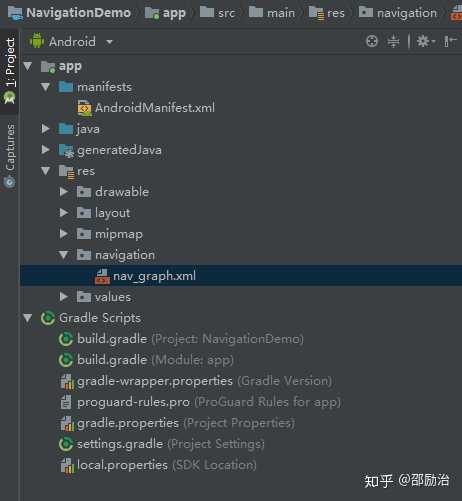Click the scroll-from-source target icon
This screenshot has height=501, width=462.
[x=372, y=41]
